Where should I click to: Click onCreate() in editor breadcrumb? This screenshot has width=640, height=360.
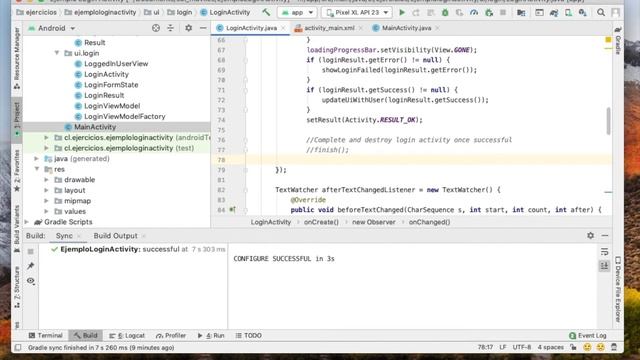(321, 222)
